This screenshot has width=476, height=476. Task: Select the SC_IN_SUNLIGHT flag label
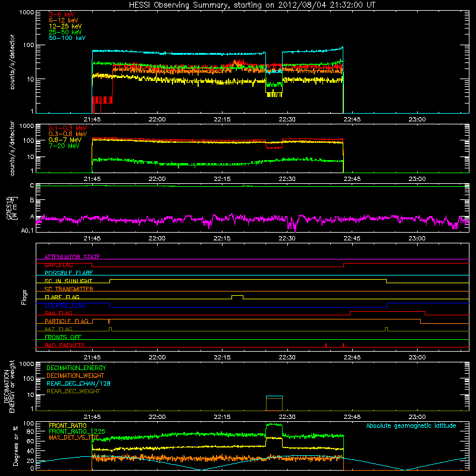click(68, 281)
